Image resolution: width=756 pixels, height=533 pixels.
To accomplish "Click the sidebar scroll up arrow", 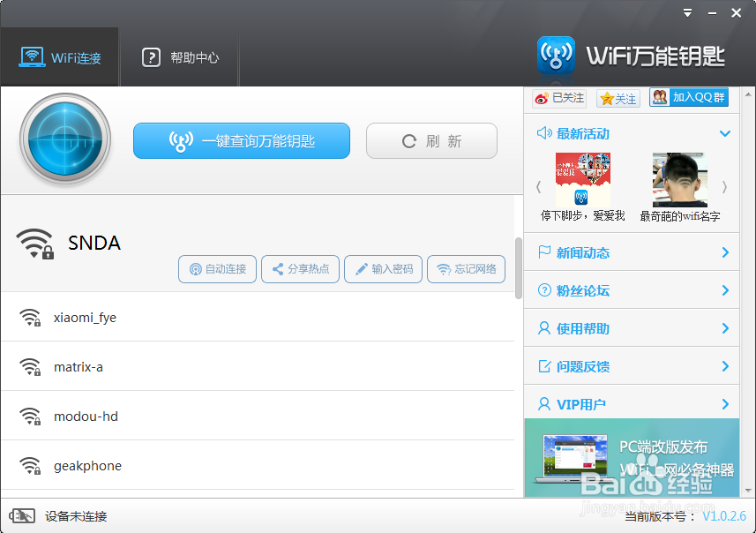I will pos(748,94).
